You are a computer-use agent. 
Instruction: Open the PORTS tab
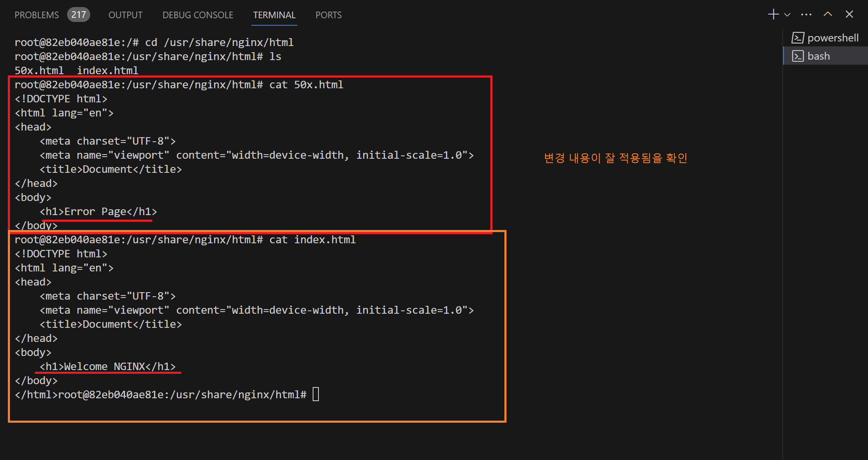tap(328, 15)
